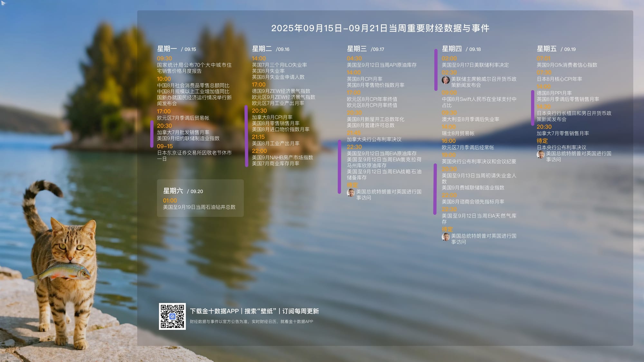Click the 加拿大央行公布利率决议 entry
This screenshot has height=362, width=644.
click(374, 139)
